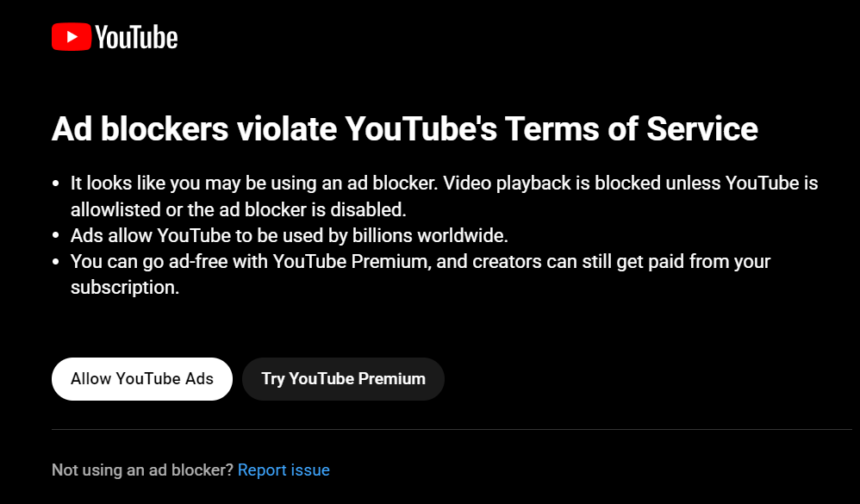Click the third bullet point dot
The height and width of the screenshot is (504, 860).
55,262
